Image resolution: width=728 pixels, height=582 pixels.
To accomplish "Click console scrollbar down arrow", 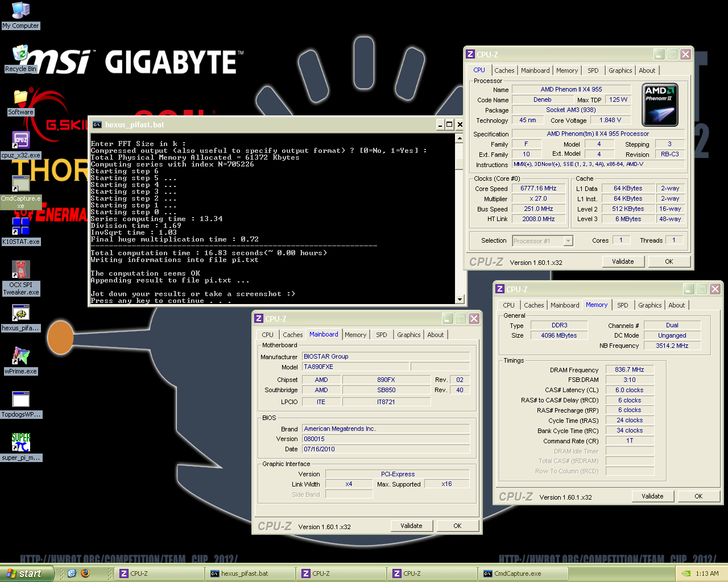I will click(x=460, y=299).
